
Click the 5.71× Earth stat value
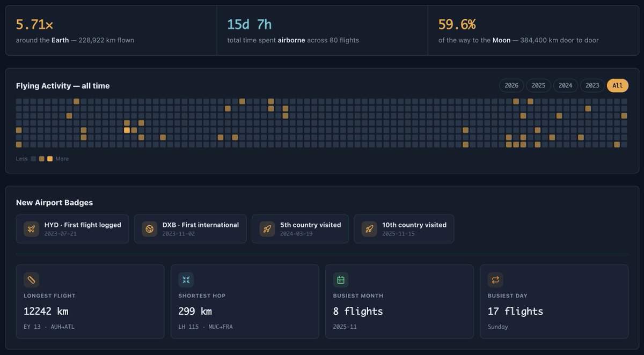34,25
